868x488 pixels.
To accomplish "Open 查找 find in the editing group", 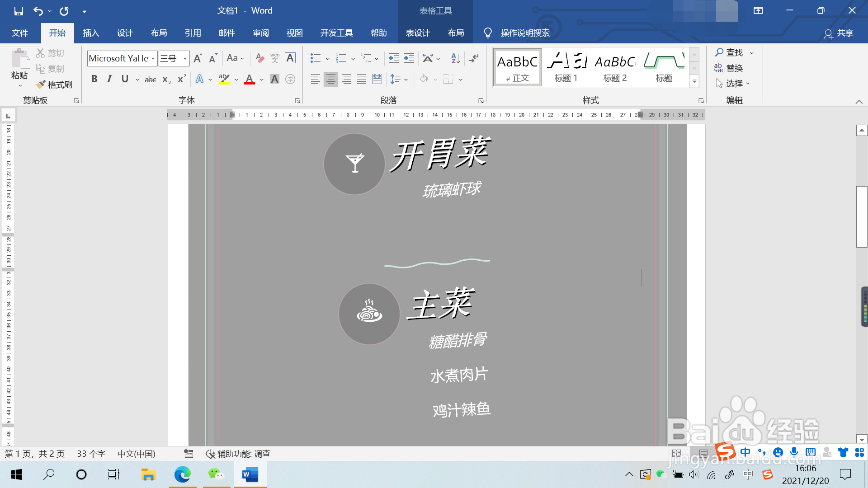I will pyautogui.click(x=732, y=52).
